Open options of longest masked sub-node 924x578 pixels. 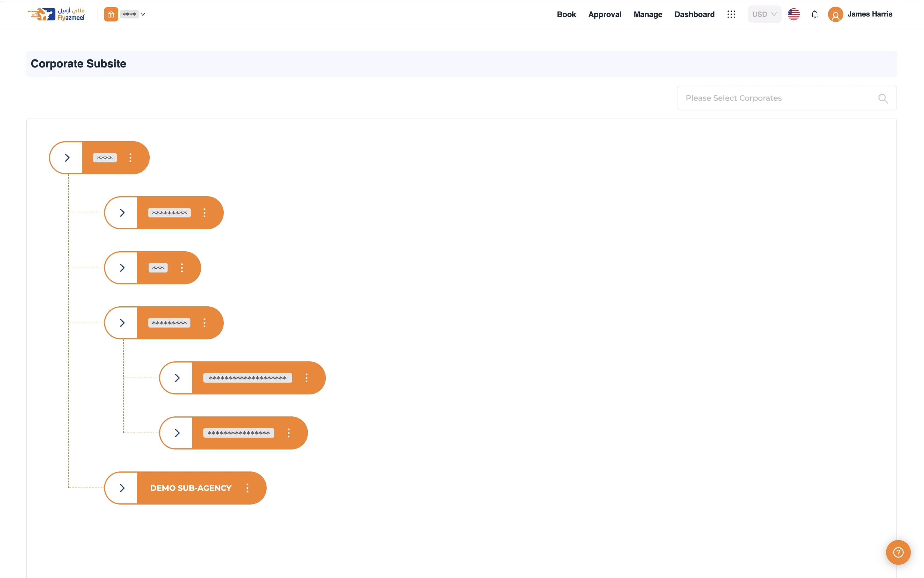(307, 378)
